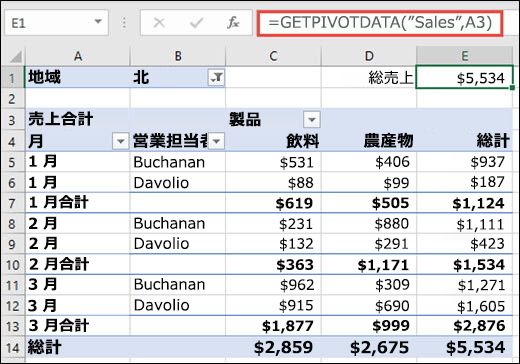This screenshot has height=364, width=520.
Task: Click the 飲料 column heading cell
Action: [273, 141]
